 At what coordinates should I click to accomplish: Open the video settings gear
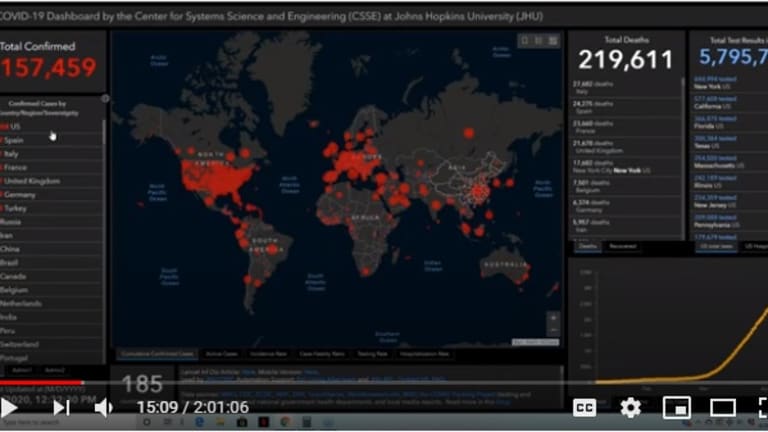click(630, 408)
